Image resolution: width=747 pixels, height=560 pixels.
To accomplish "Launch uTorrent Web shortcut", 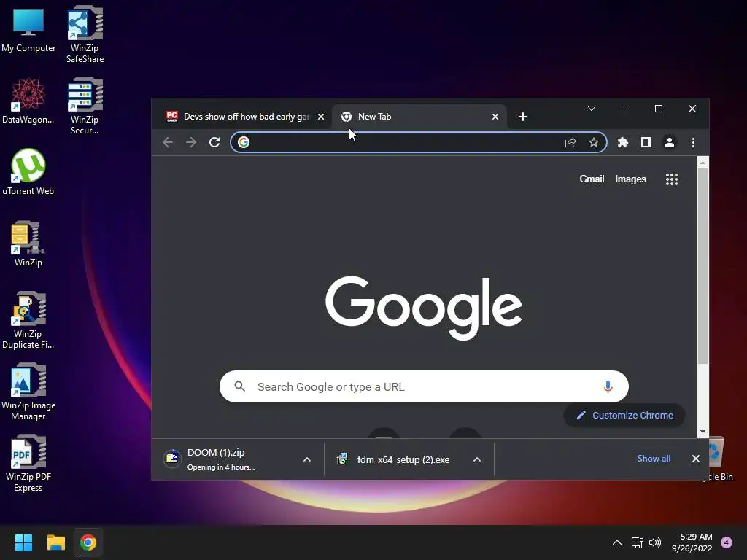I will click(28, 172).
